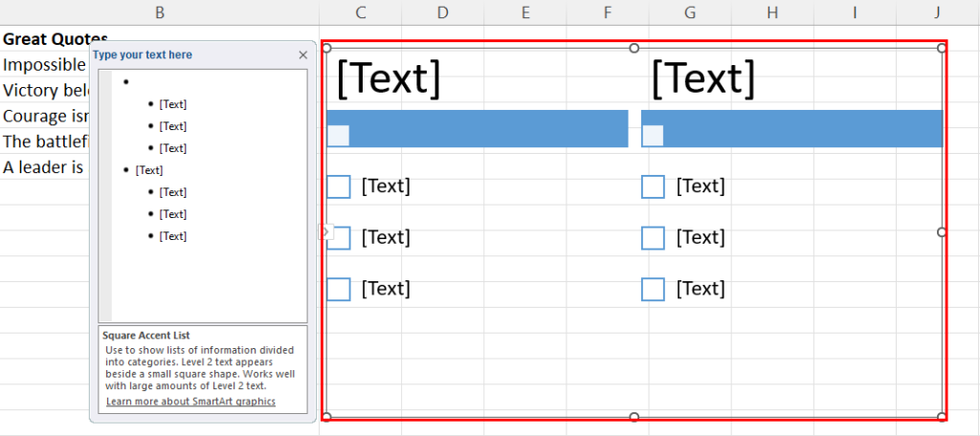980x436 pixels.
Task: Select the first empty bullet in text pane
Action: tap(125, 82)
